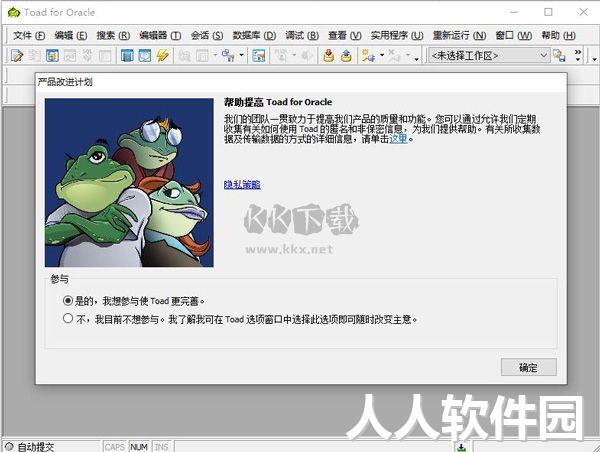Click the Rollback icon with blue up arrow
Viewport: 600px width, 452px height.
[346, 56]
